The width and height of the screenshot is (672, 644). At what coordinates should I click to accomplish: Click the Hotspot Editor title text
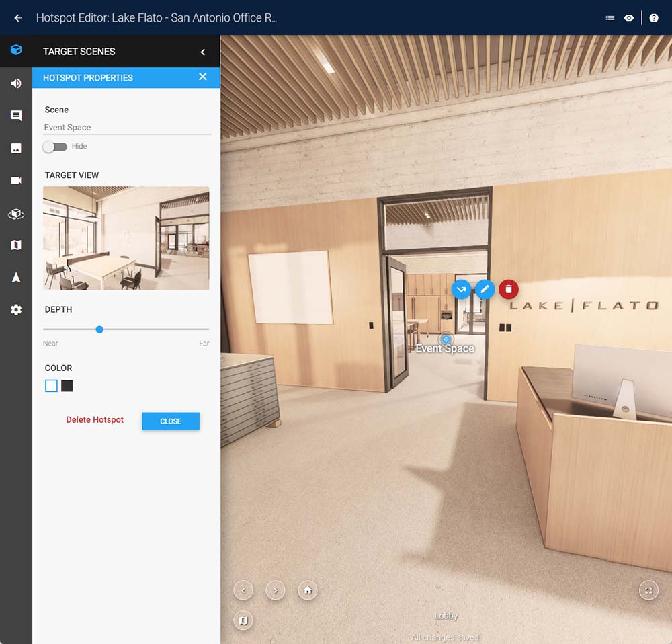[157, 17]
